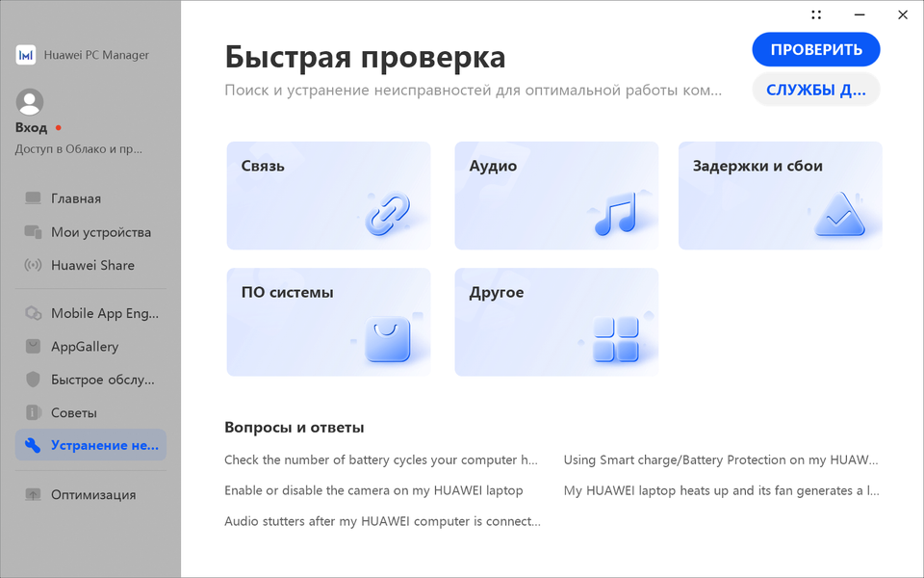Select Устранение неполадок menu item
This screenshot has height=578, width=924.
[90, 445]
